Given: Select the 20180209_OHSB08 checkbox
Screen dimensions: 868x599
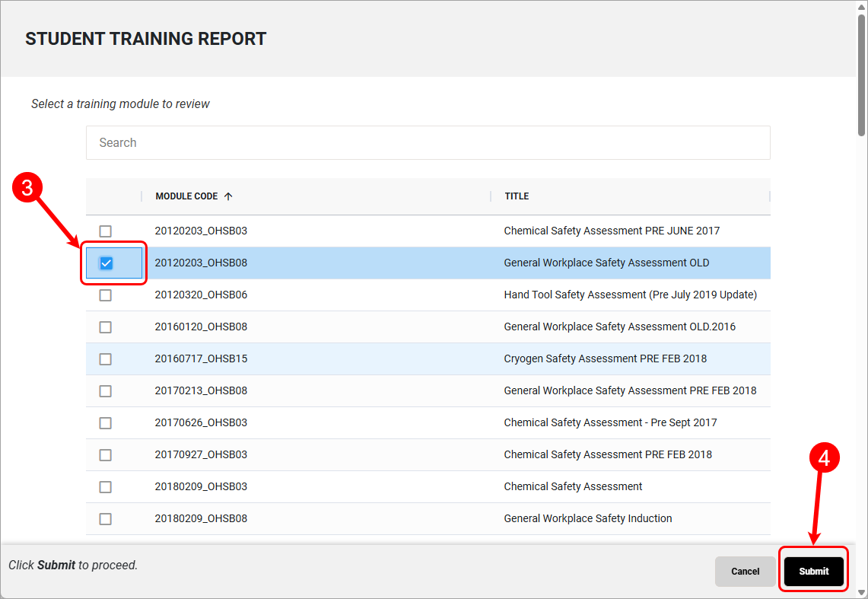Looking at the screenshot, I should click(x=105, y=519).
